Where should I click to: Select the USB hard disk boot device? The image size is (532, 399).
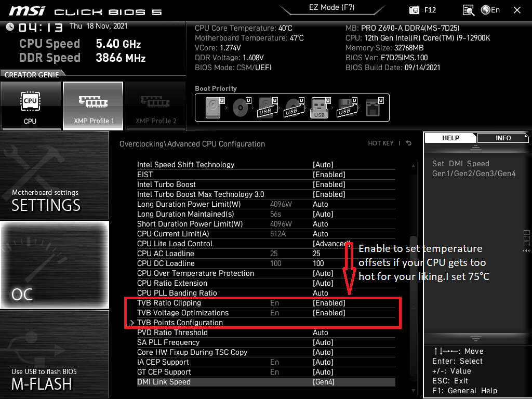pyautogui.click(x=268, y=108)
